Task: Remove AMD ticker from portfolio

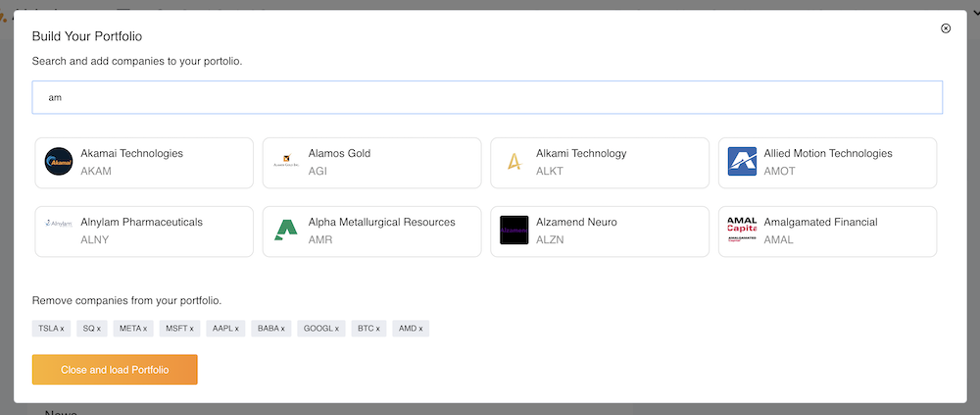Action: coord(422,329)
